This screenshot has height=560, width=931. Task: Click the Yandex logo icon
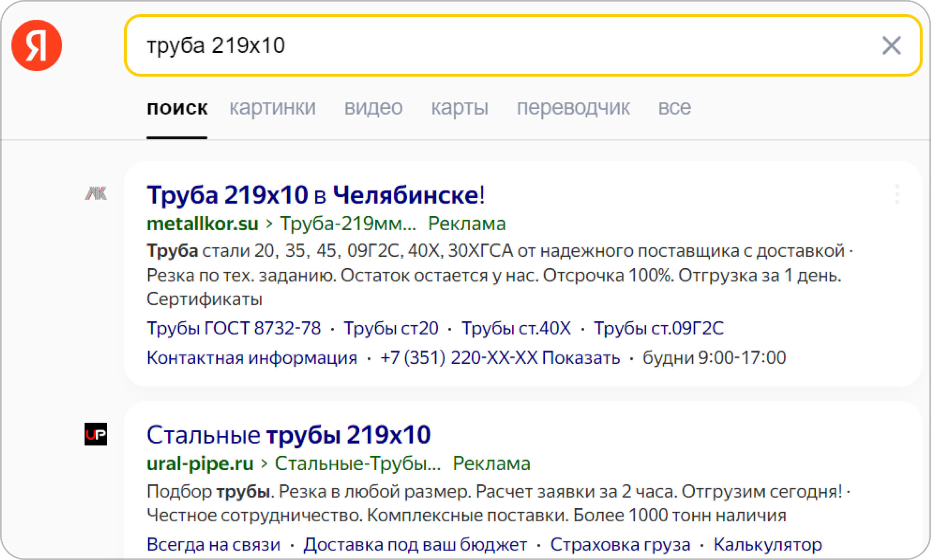pyautogui.click(x=37, y=45)
